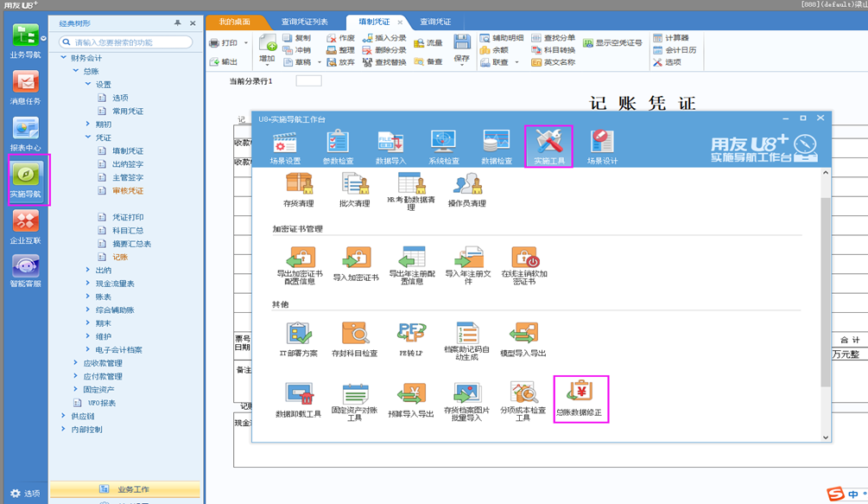Select 业务工作 at panel bottom

(x=125, y=489)
